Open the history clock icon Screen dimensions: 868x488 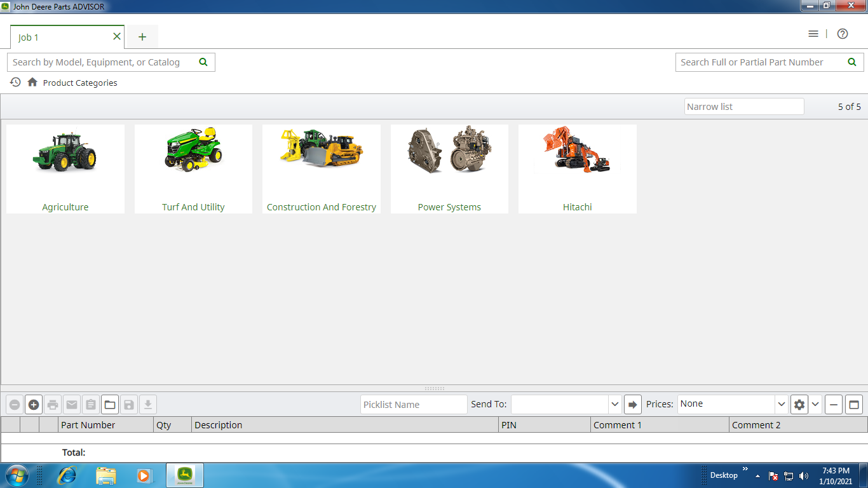pyautogui.click(x=15, y=83)
